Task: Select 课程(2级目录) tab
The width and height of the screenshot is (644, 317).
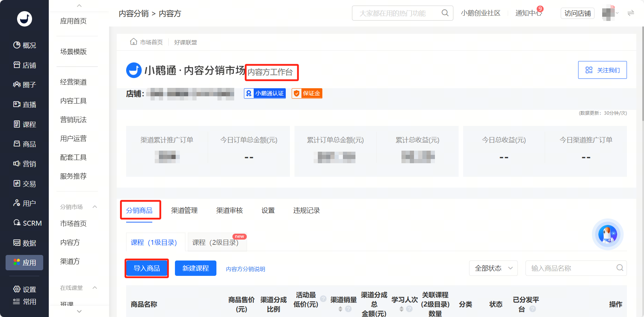Action: pos(217,242)
